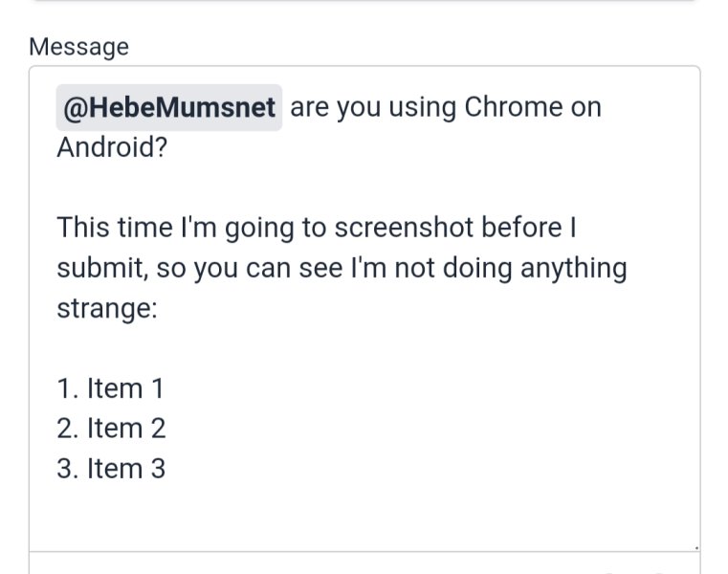Click the @HebeMumsnet mention tag
Viewport: 728px width, 574px height.
click(x=168, y=107)
